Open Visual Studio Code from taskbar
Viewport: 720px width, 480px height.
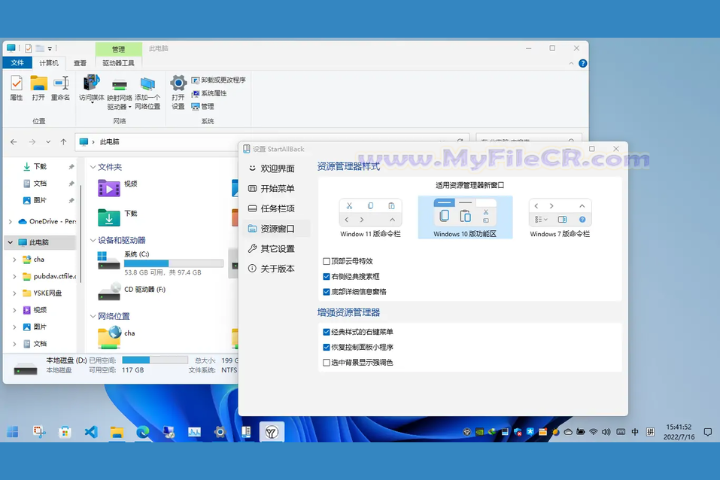pyautogui.click(x=91, y=432)
